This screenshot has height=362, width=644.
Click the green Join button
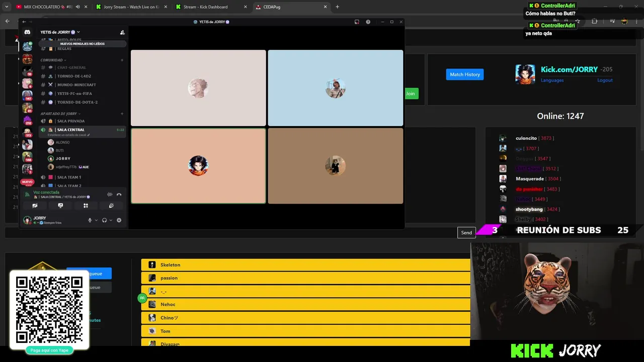pyautogui.click(x=411, y=94)
